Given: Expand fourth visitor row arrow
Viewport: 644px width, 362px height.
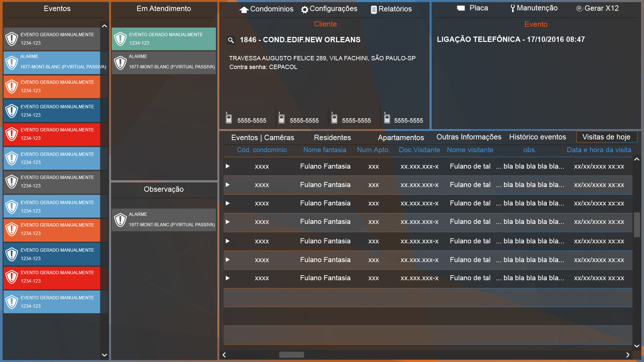Looking at the screenshot, I should click(228, 222).
